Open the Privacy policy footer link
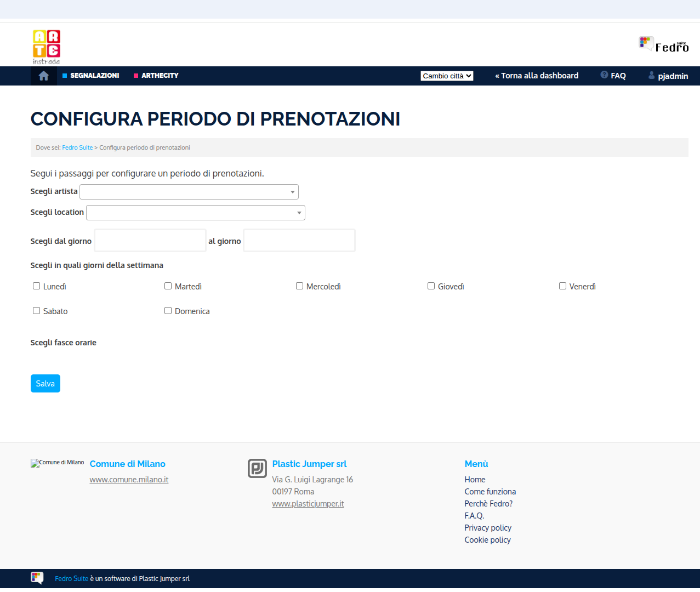 click(488, 528)
